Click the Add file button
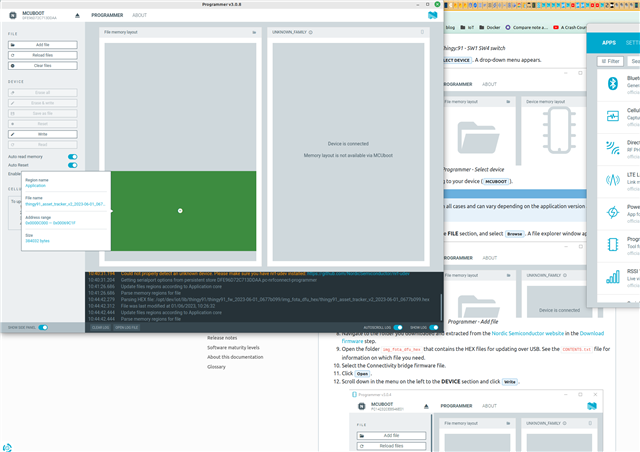640x452 pixels. point(42,45)
